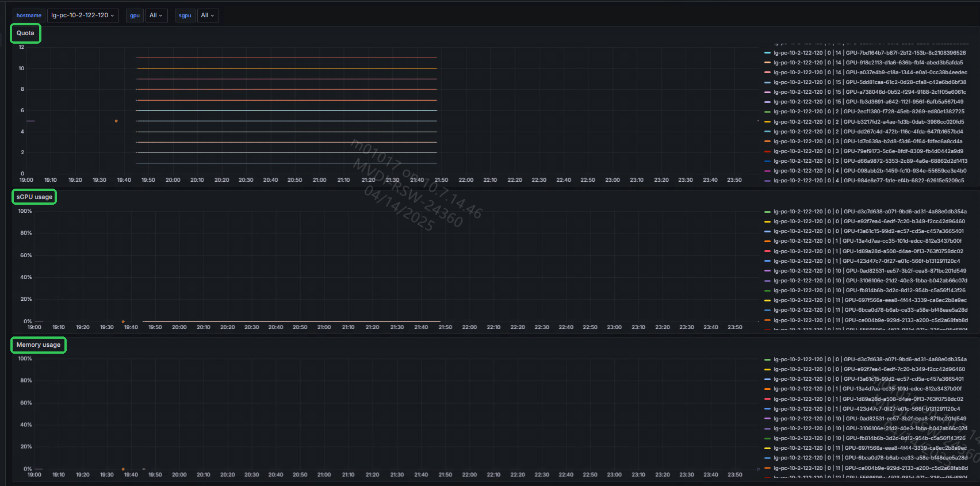Expand the sgpu variable All dropdown
Screen dimensions: 980x486
point(207,16)
